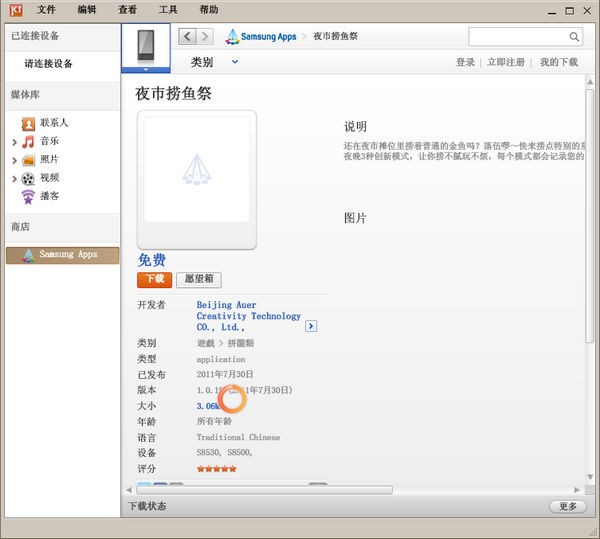Add app to 愿望箱 wishlist

[199, 279]
